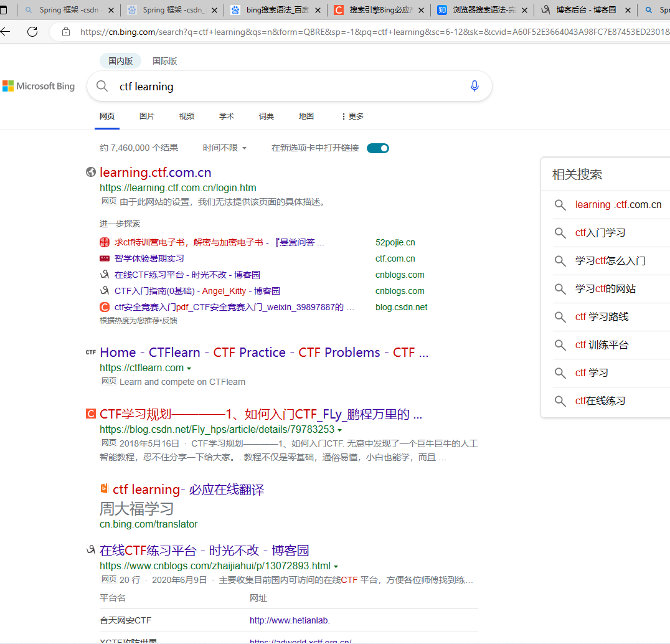Close the 浏览器搜索语法 browser tab
This screenshot has height=644, width=670.
coord(525,10)
